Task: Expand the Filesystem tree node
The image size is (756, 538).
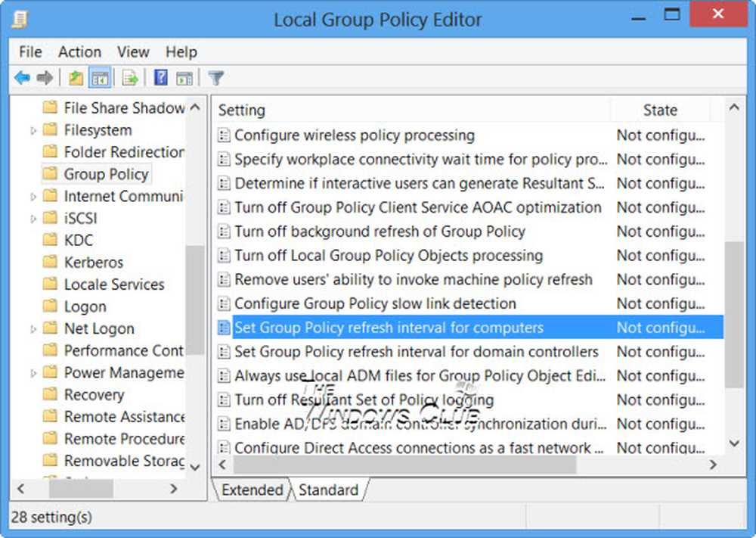Action: coord(33,131)
